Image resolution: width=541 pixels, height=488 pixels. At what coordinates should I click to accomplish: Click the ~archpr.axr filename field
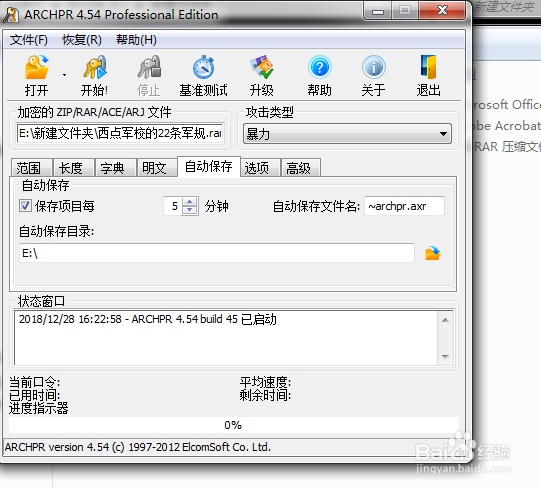[404, 206]
